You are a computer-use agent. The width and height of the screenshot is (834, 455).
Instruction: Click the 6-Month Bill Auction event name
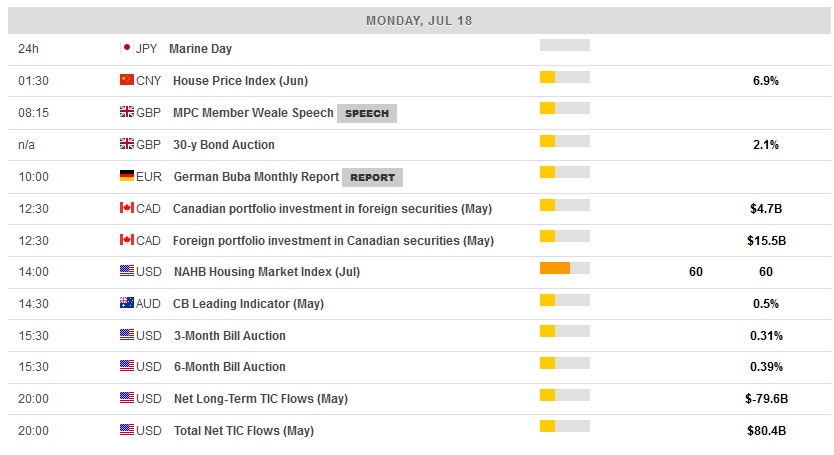(229, 366)
